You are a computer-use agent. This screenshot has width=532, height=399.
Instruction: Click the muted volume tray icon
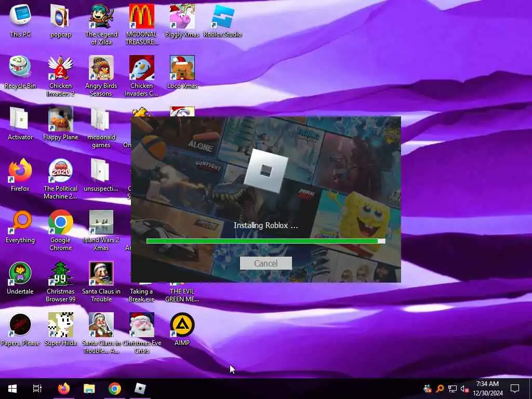click(464, 389)
